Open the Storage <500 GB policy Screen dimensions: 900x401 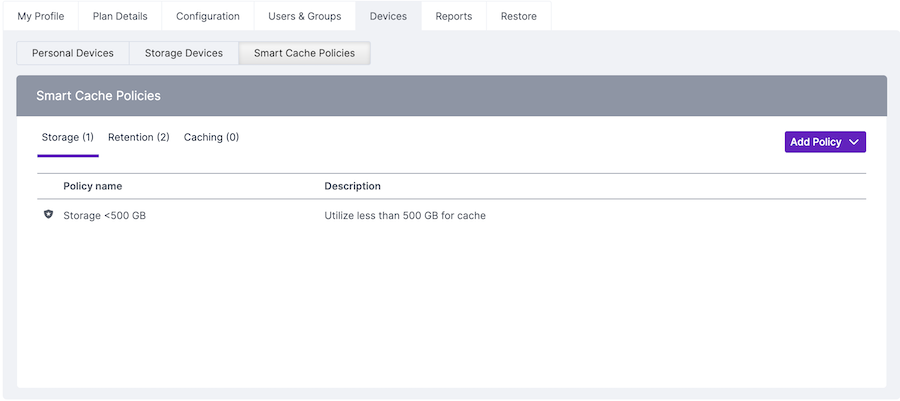pos(104,216)
